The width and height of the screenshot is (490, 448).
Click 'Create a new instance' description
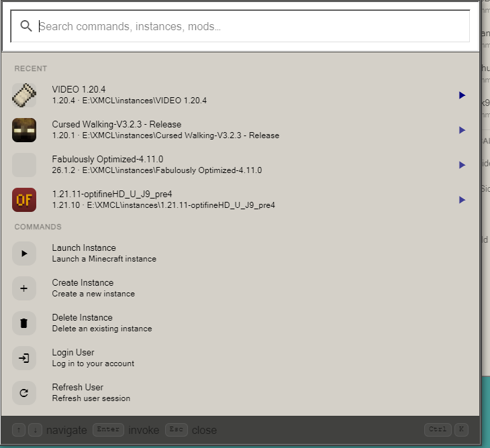click(93, 294)
